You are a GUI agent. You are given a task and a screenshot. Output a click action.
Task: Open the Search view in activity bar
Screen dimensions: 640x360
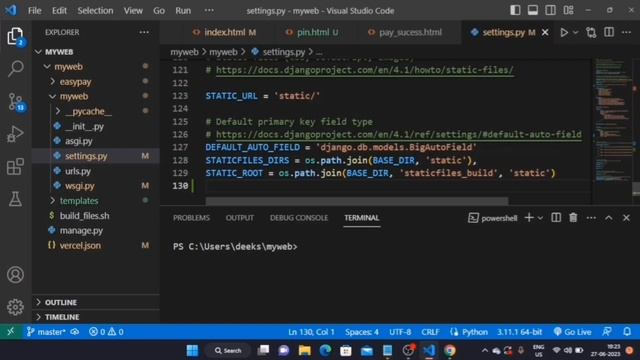click(x=16, y=69)
